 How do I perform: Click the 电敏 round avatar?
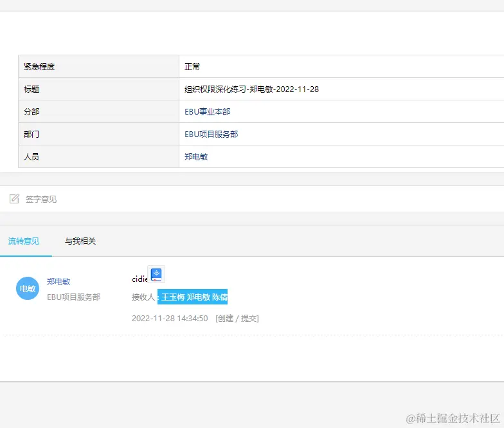[28, 288]
